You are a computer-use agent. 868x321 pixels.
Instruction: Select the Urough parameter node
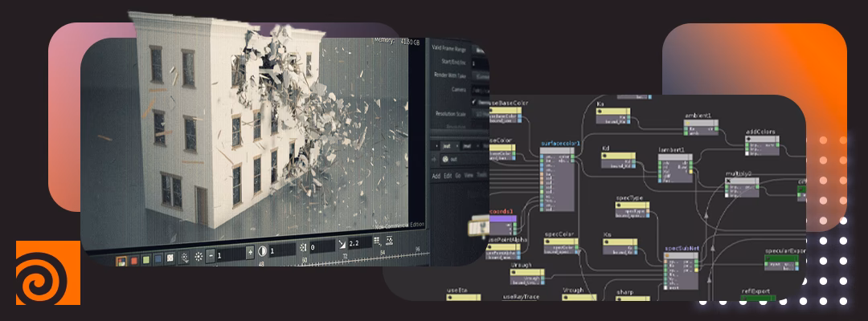tap(527, 276)
